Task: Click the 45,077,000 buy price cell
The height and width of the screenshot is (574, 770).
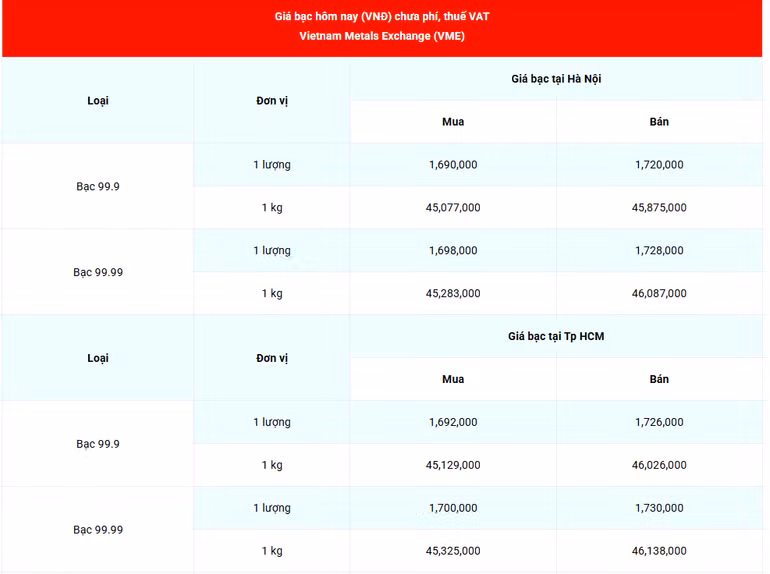Action: click(x=453, y=207)
